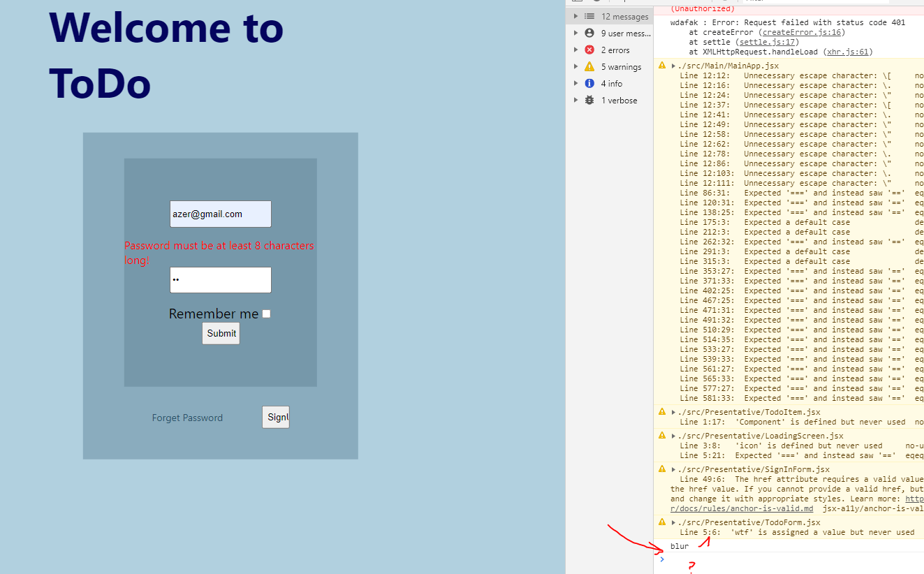The height and width of the screenshot is (574, 924).
Task: Click the 'Line 3:8' icon never used warning
Action: tap(802, 446)
